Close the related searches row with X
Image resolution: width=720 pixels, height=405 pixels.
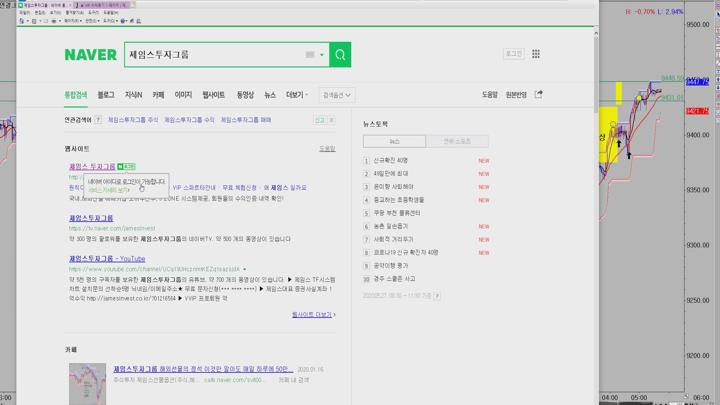coord(332,120)
